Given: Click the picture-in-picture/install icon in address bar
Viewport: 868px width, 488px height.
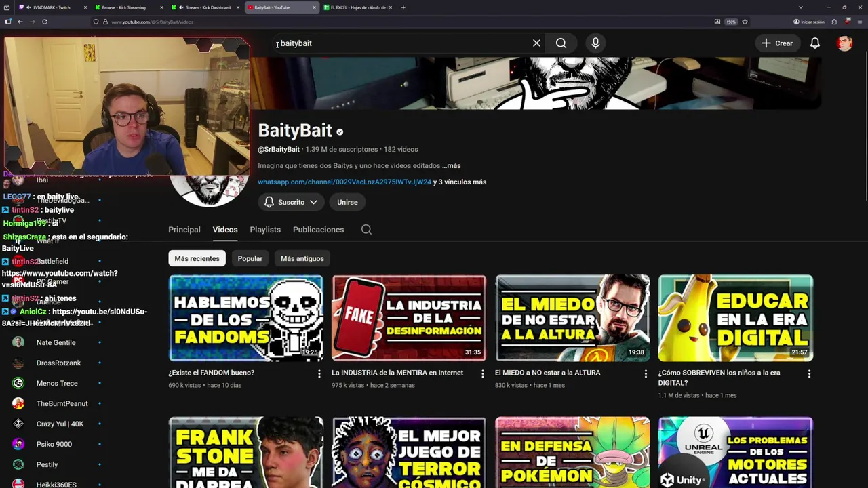Looking at the screenshot, I should coord(717,22).
